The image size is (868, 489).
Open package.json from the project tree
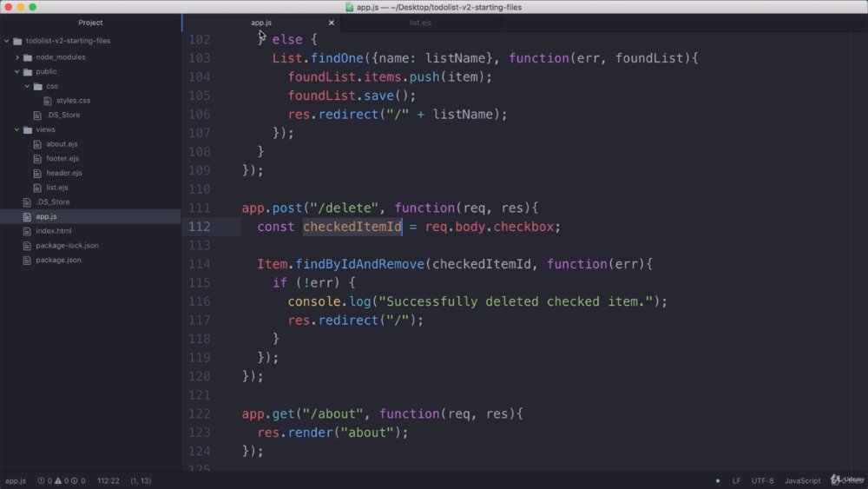(x=58, y=260)
